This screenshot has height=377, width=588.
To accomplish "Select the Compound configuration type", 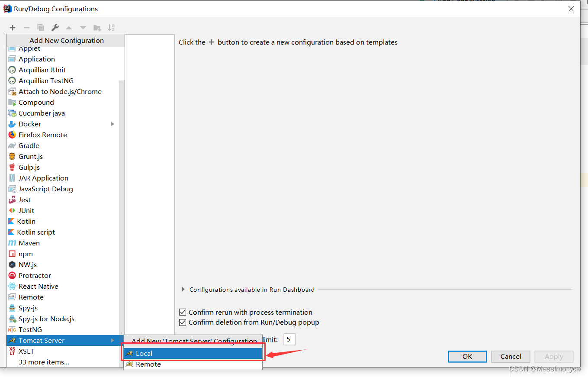I will (63, 102).
